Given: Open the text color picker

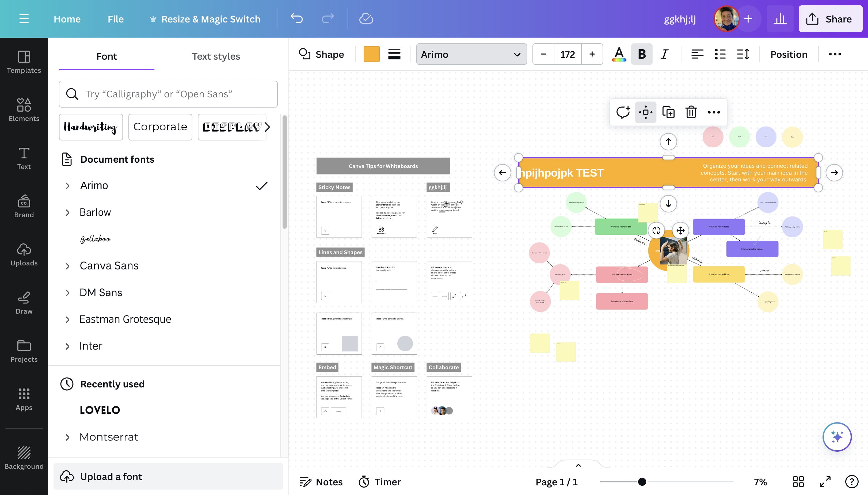Looking at the screenshot, I should coord(619,54).
